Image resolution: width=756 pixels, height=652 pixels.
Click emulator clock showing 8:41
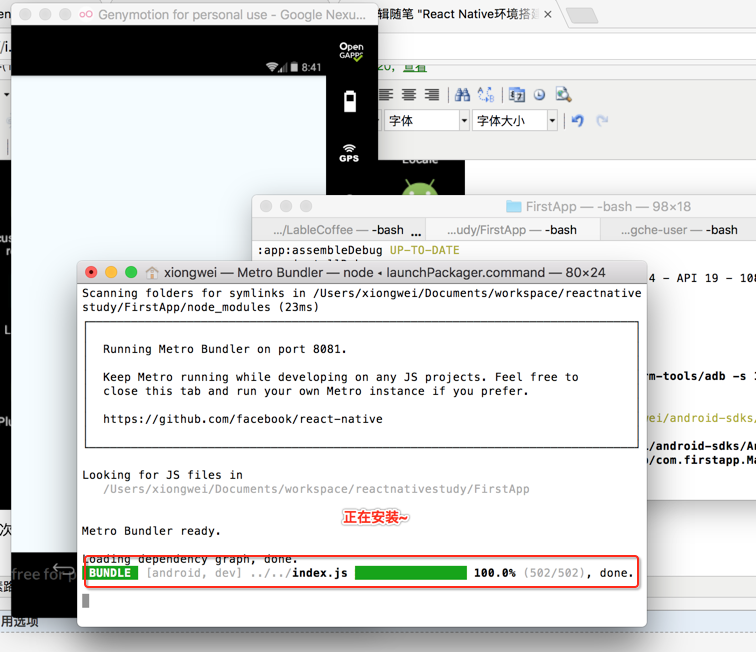(311, 68)
